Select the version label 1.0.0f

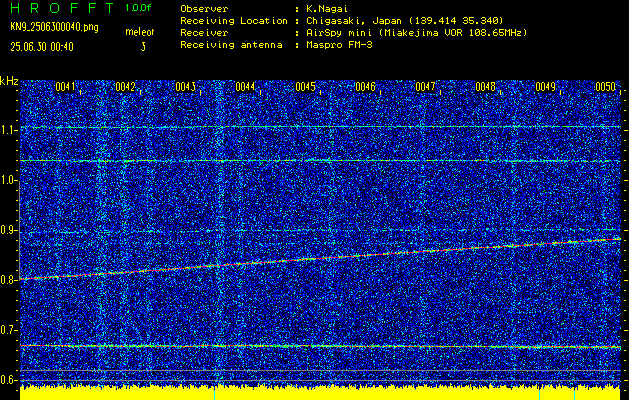click(x=138, y=8)
